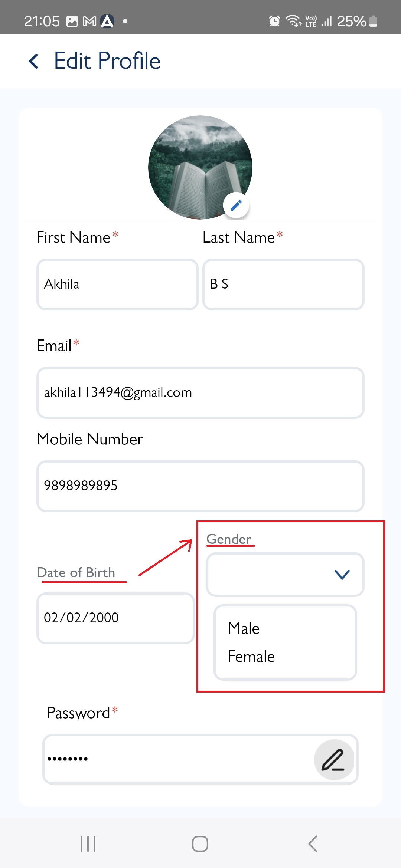Tap the back arrow beside Edit Profile
401x868 pixels.
click(x=33, y=61)
